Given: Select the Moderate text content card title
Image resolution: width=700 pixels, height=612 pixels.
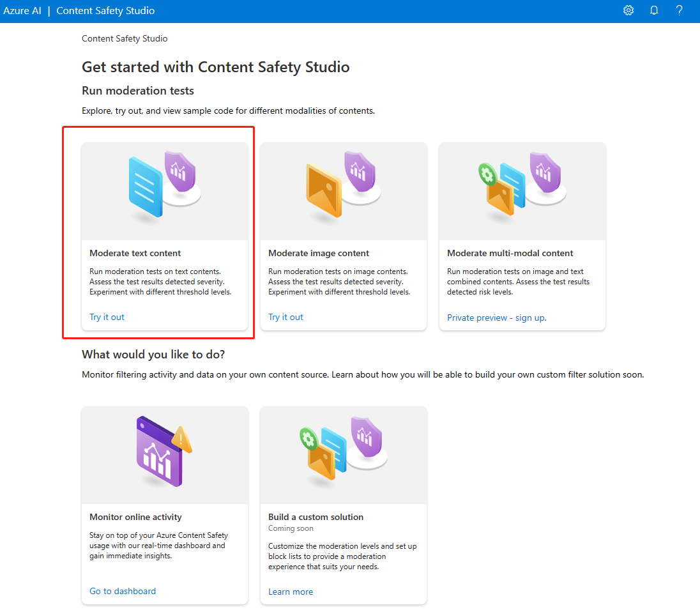Looking at the screenshot, I should (x=135, y=253).
